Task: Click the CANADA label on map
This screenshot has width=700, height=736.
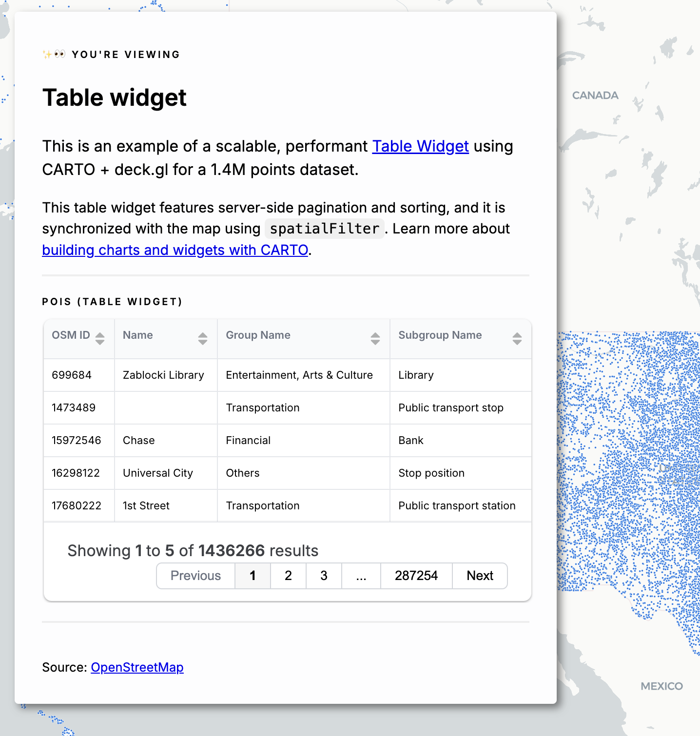Action: point(595,96)
